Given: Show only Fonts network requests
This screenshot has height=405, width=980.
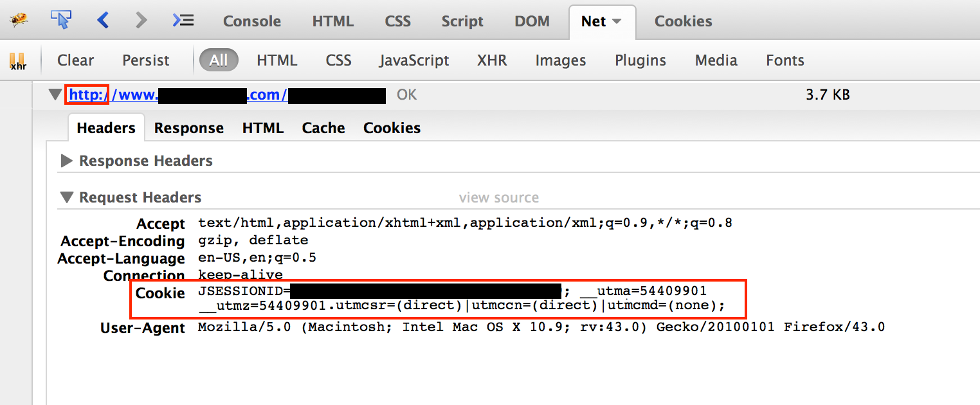Looking at the screenshot, I should tap(785, 60).
